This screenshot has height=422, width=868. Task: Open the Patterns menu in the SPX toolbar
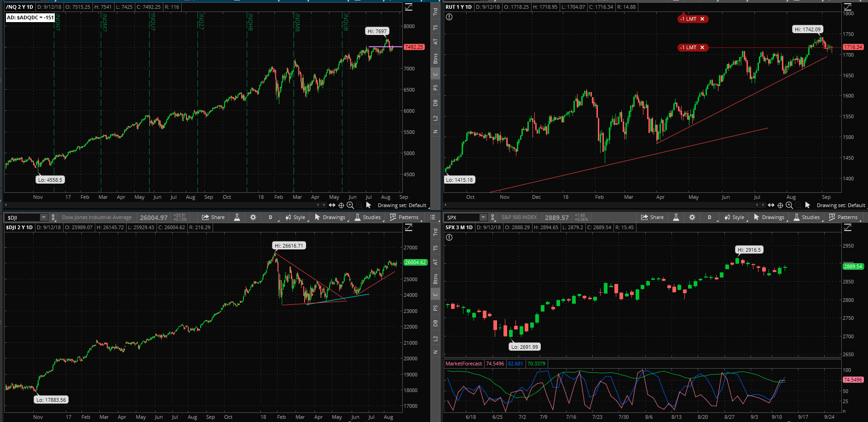pyautogui.click(x=843, y=217)
